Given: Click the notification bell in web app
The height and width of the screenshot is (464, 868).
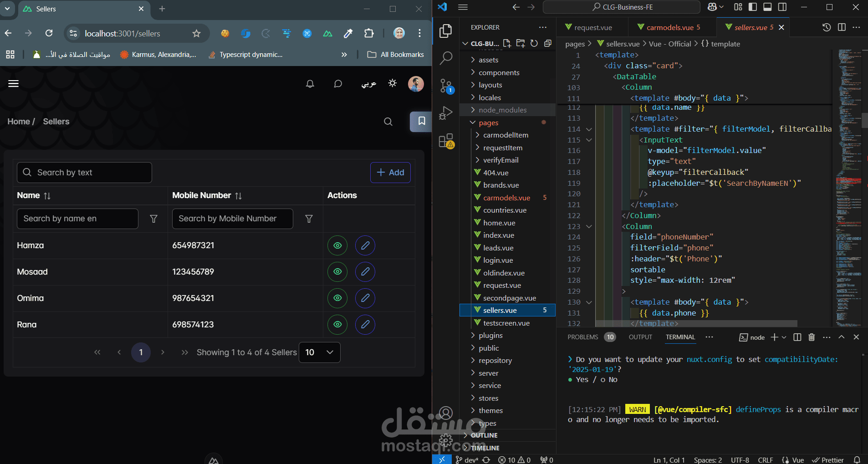Looking at the screenshot, I should click(310, 84).
